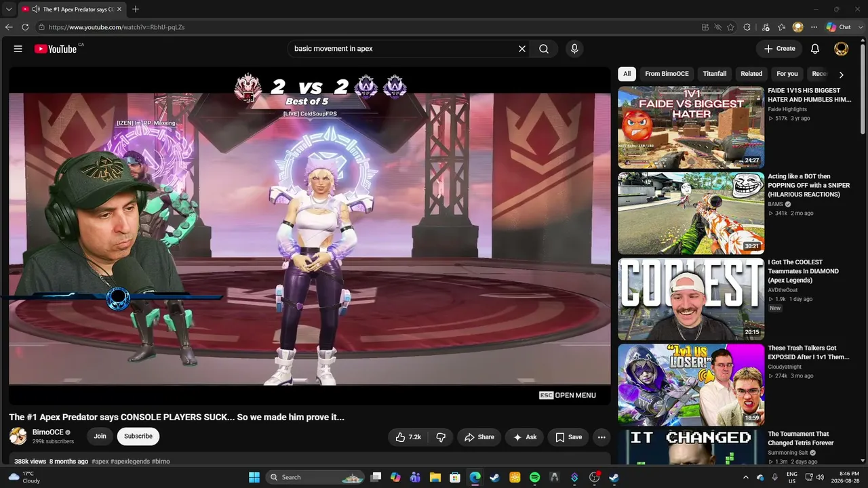
Task: Select the From BirnoOCE chip
Action: click(x=667, y=74)
